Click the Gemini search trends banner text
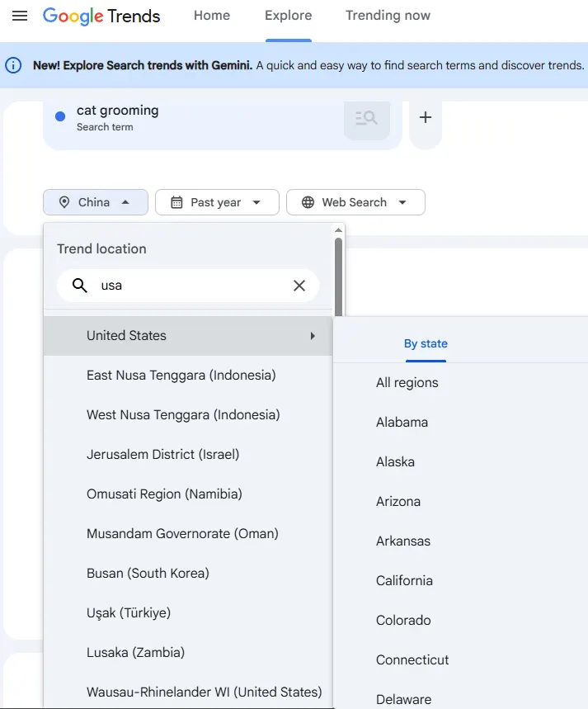The height and width of the screenshot is (709, 588). [308, 65]
